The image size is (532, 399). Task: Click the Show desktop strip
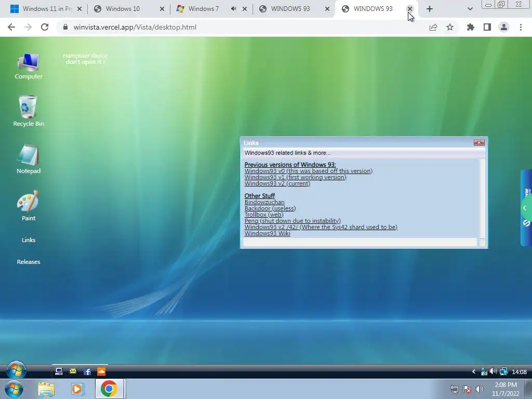(x=528, y=389)
